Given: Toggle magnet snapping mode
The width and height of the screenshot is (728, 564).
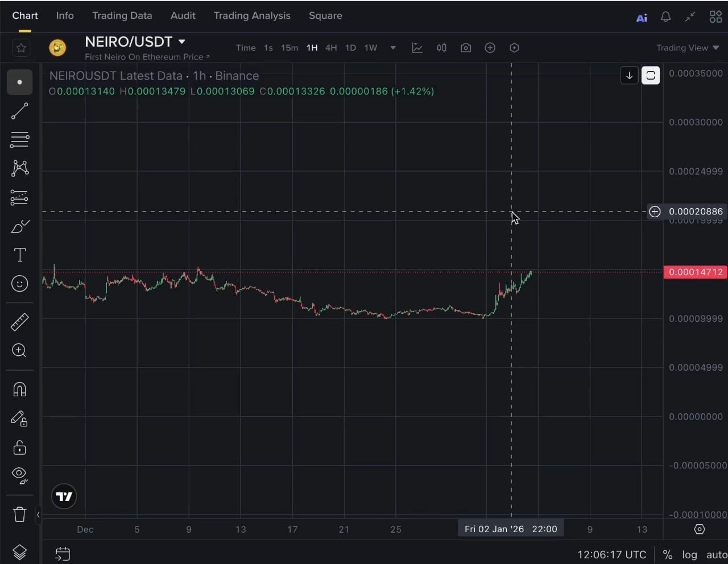Looking at the screenshot, I should point(19,389).
